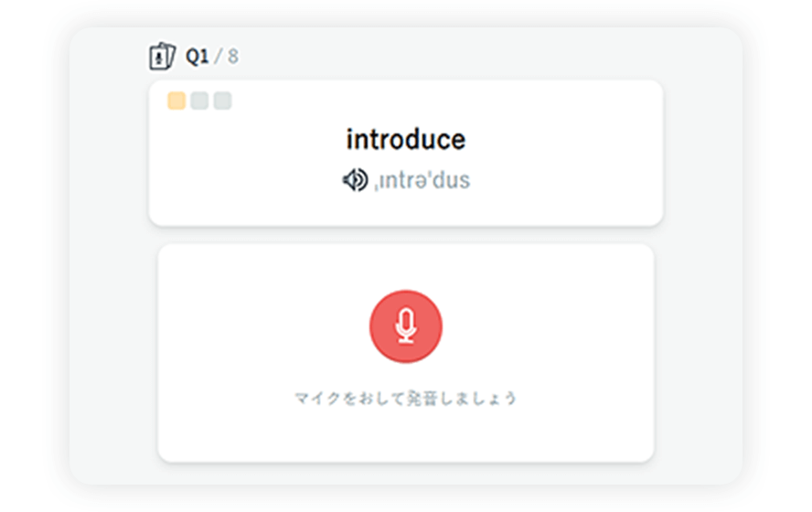Click the flashcard deck icon beside Q1
Viewport: 812px width, 512px height.
162,57
